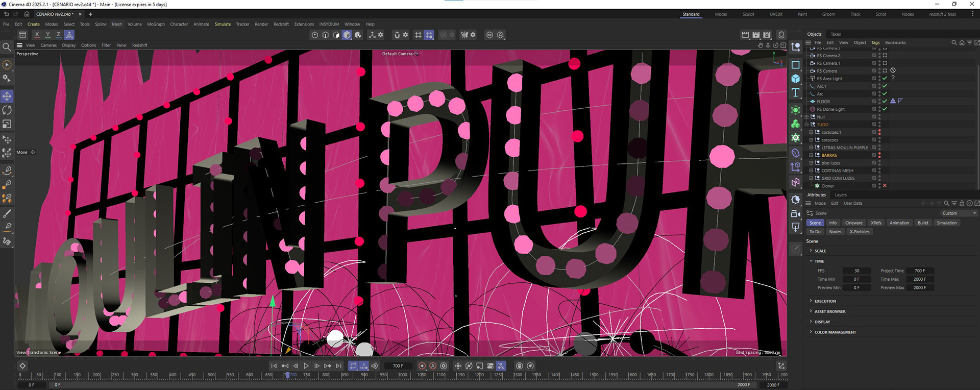This screenshot has height=390, width=980.
Task: Click the Bullet button
Action: click(x=923, y=223)
